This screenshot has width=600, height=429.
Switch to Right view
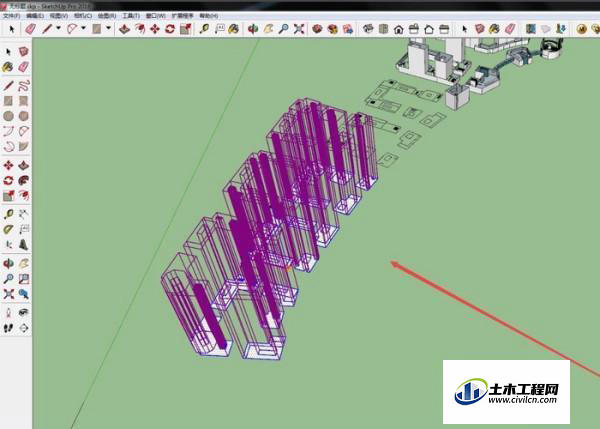click(x=414, y=29)
